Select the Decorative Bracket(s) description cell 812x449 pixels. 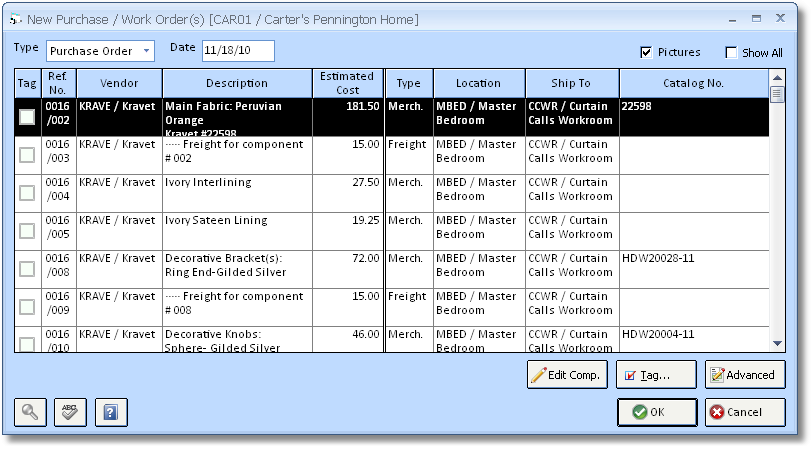237,269
